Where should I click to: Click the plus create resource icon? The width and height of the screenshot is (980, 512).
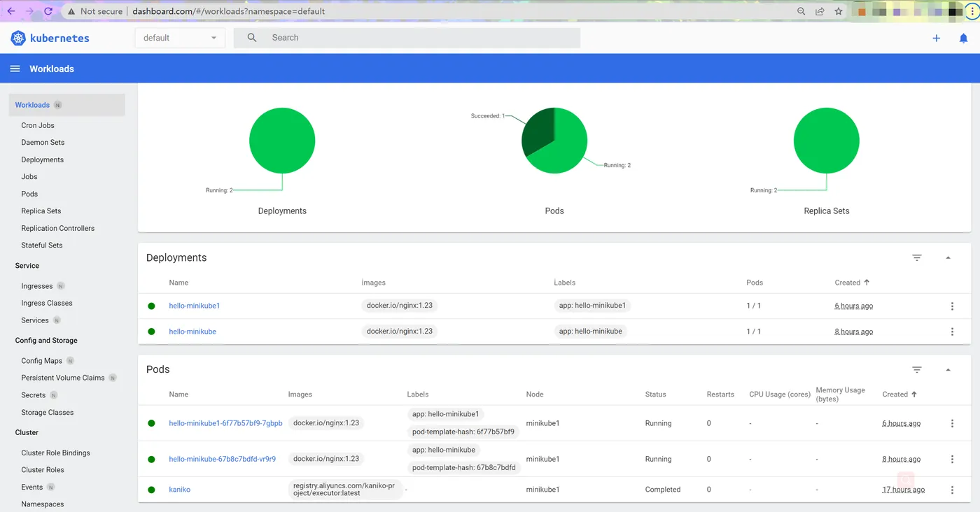[x=936, y=38]
